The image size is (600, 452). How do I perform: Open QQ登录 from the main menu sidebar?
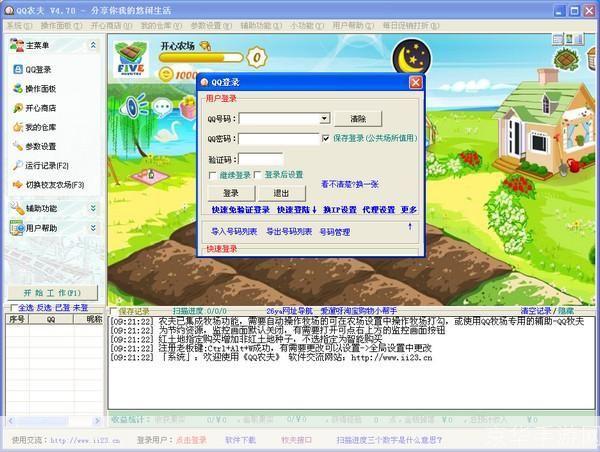(32, 69)
